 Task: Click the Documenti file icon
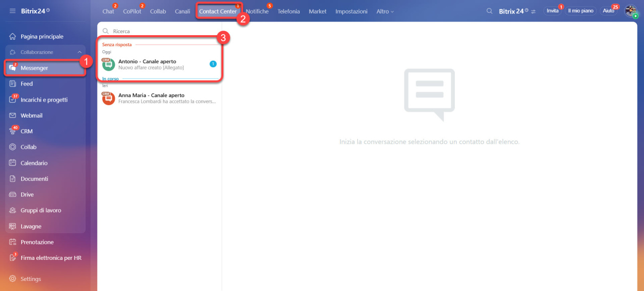(x=13, y=179)
